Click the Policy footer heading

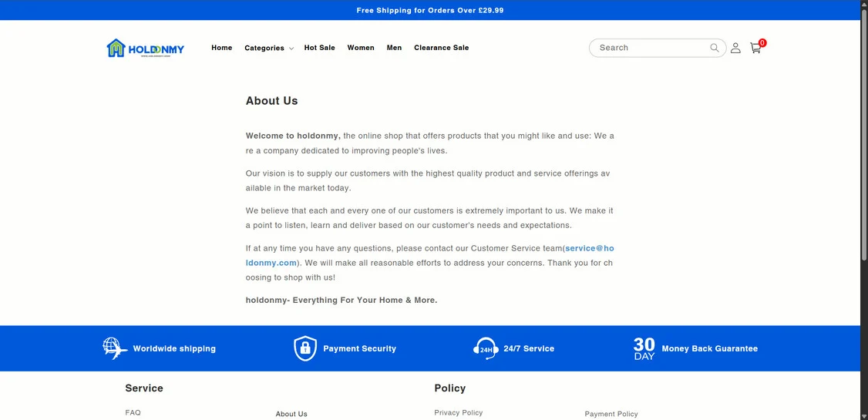(x=450, y=388)
